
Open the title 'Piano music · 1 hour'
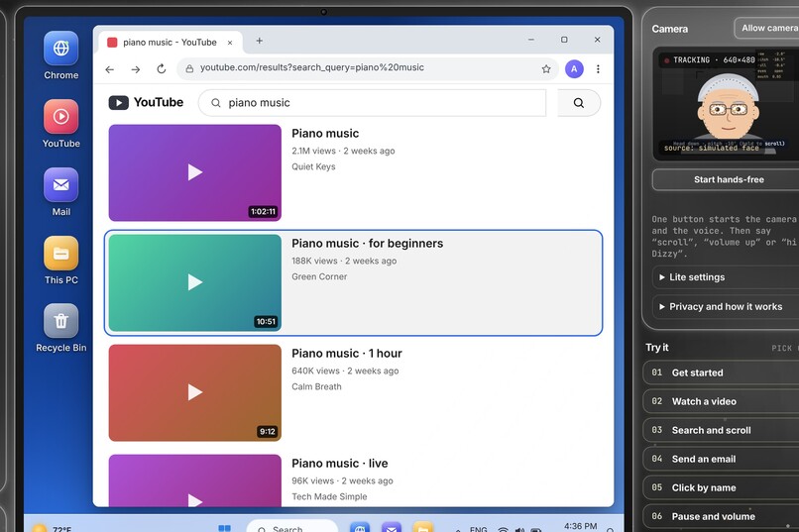pyautogui.click(x=347, y=354)
